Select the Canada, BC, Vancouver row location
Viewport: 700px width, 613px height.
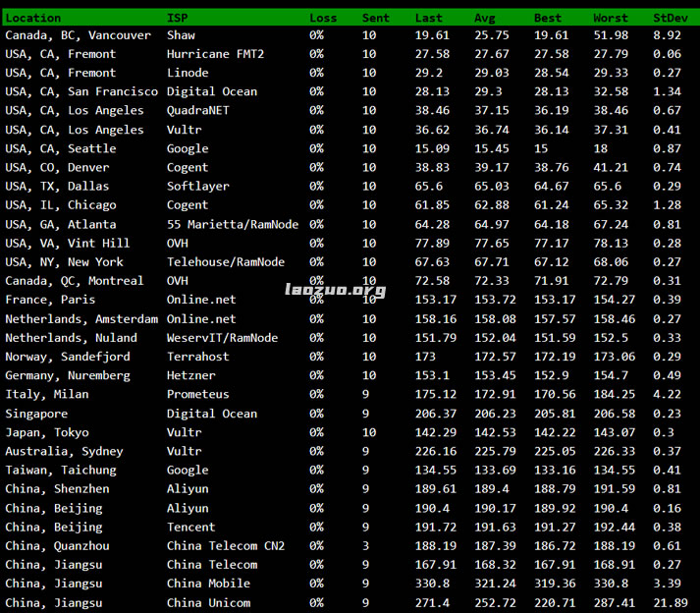click(79, 35)
